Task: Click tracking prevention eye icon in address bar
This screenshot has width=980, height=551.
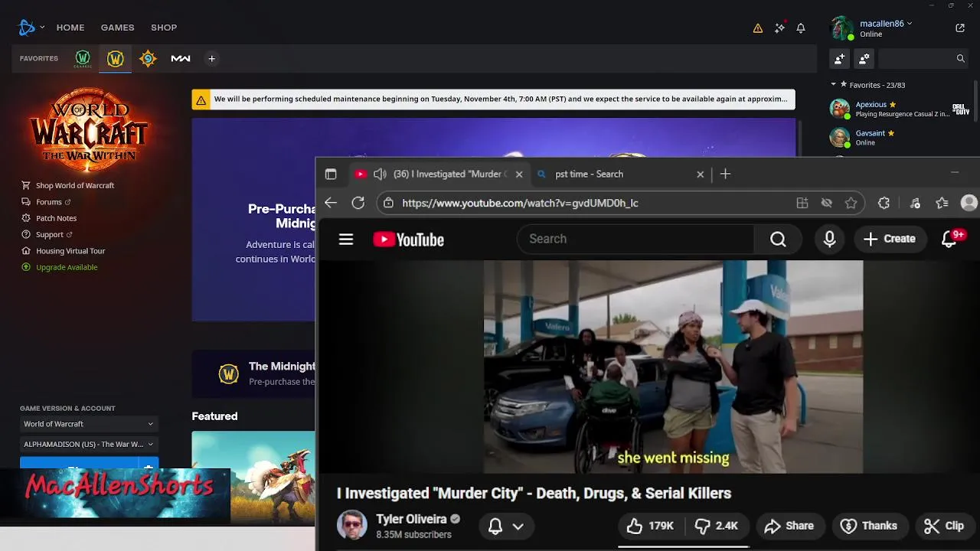Action: 827,203
